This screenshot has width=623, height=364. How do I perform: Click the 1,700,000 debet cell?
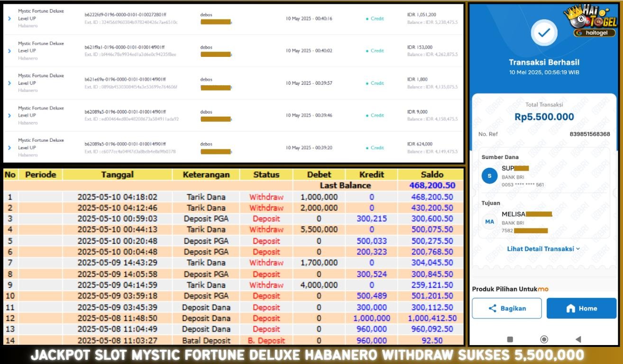pos(319,263)
